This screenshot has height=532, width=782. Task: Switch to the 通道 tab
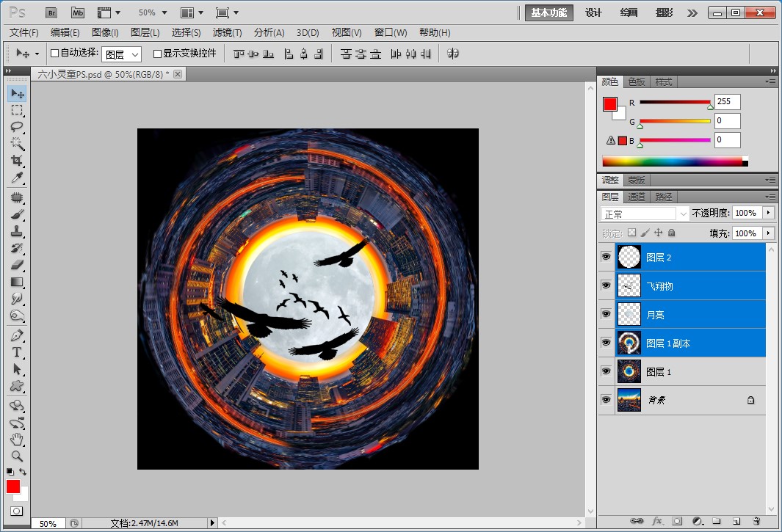pos(637,197)
